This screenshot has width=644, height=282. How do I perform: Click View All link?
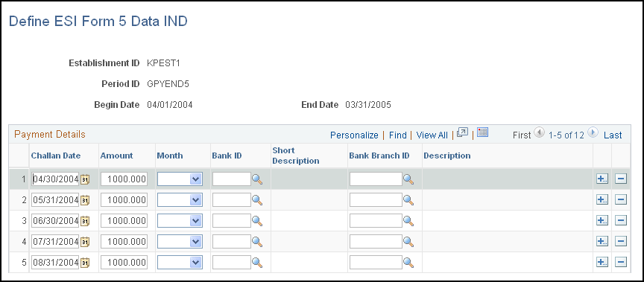[432, 135]
